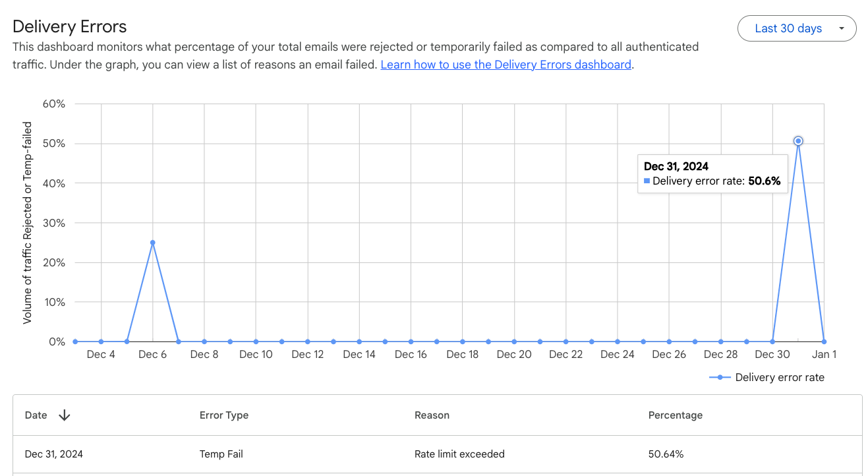Click the Dec 16 axis label
Image resolution: width=868 pixels, height=476 pixels.
[411, 354]
